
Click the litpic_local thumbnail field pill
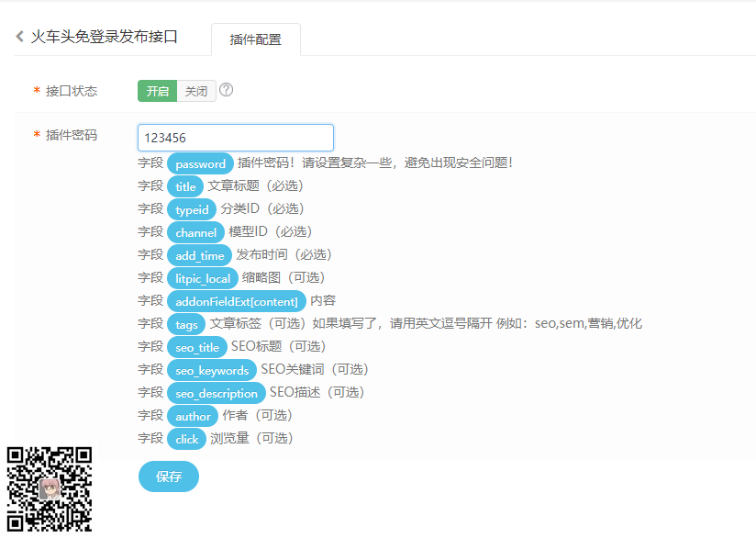[x=202, y=277]
